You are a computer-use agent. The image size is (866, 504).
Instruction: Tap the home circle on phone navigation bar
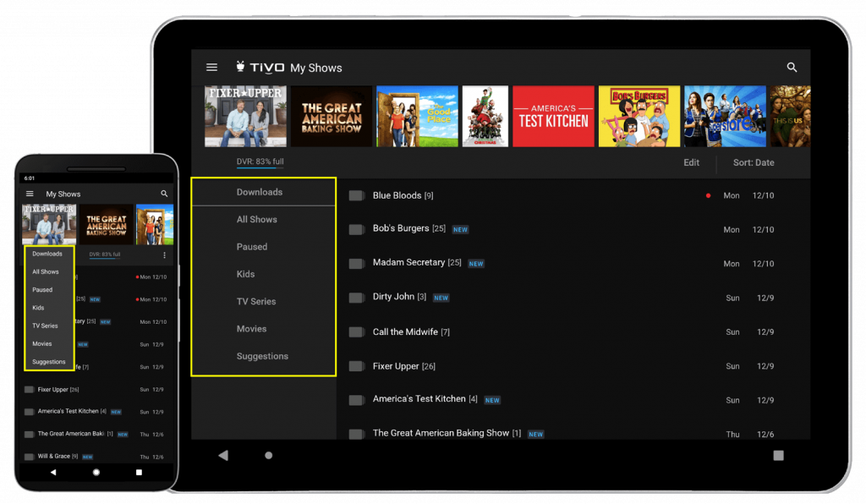coord(96,473)
